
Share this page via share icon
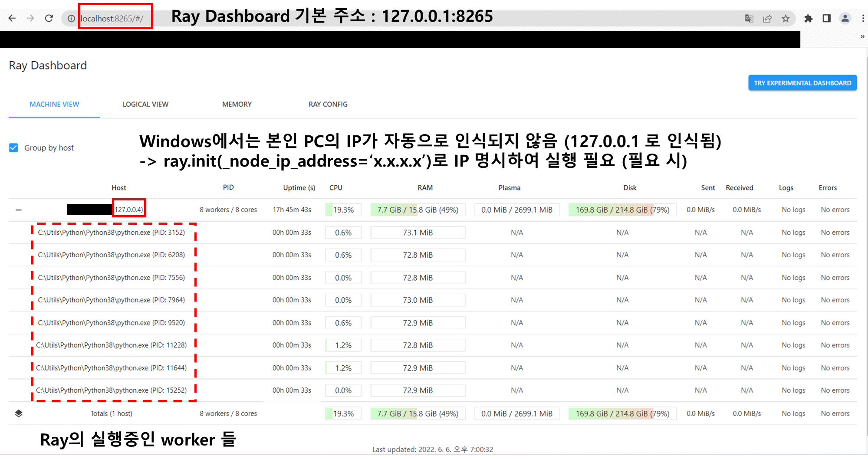coord(767,19)
